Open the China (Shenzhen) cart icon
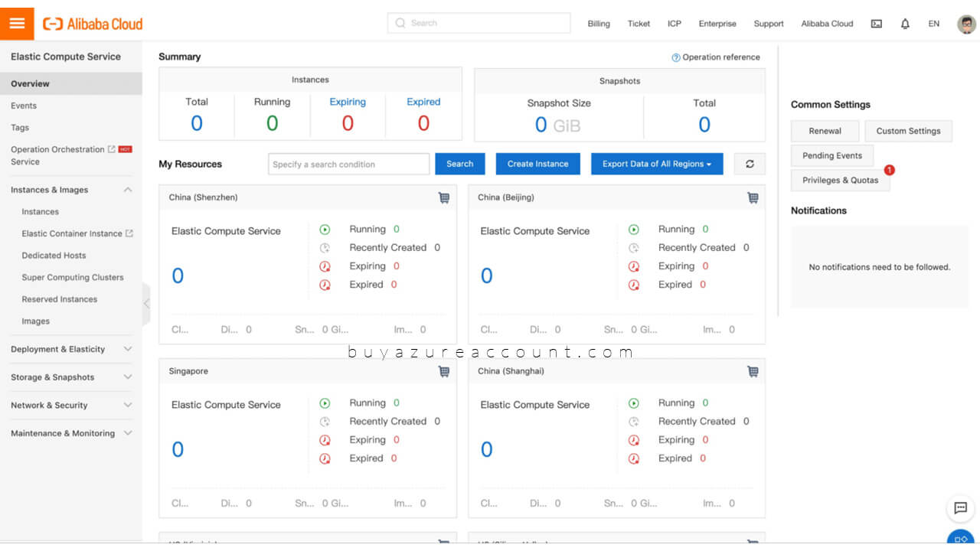980x551 pixels. coord(444,197)
